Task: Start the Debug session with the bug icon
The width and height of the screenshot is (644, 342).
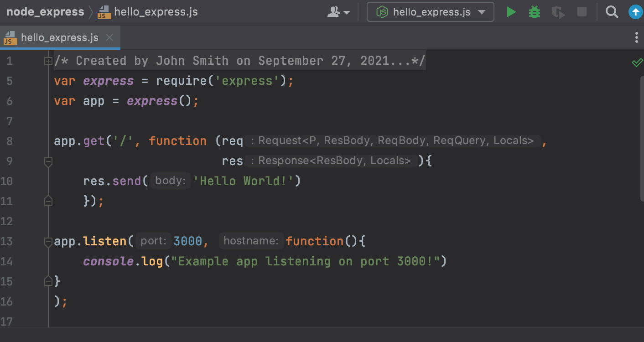Action: (534, 12)
